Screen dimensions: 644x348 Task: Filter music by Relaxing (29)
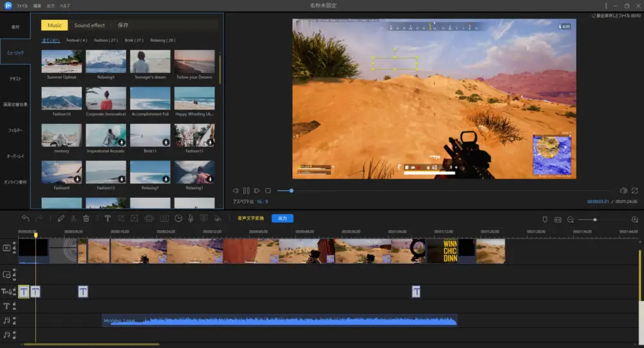pos(163,40)
